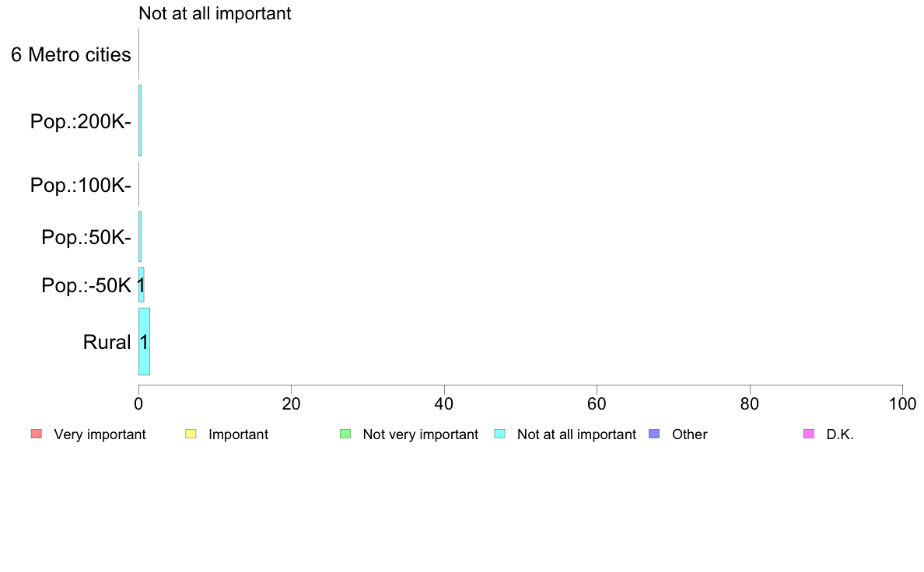
Task: Click the green Not very important swatch
Action: pyautogui.click(x=345, y=434)
